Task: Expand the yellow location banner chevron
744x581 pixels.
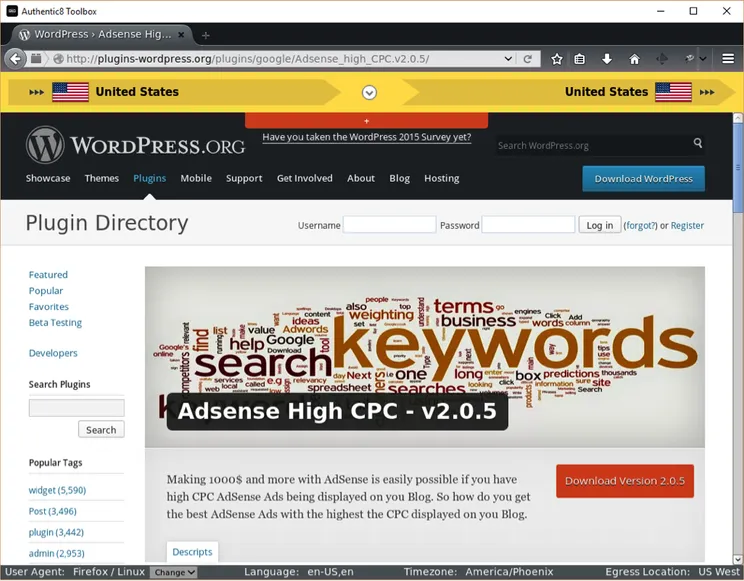Action: [369, 92]
